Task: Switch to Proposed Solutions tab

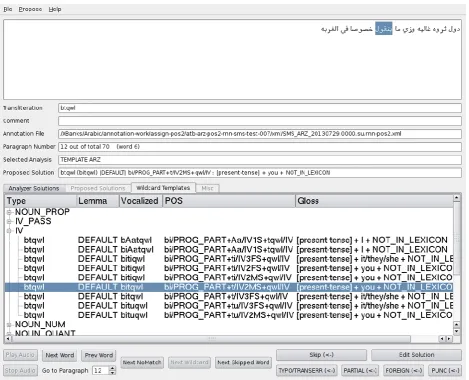Action: [98, 188]
